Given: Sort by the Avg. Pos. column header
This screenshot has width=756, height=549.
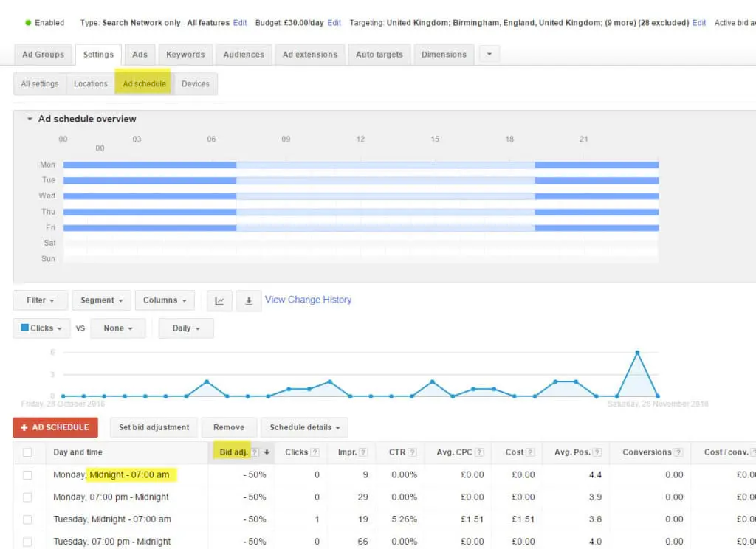Looking at the screenshot, I should (572, 452).
